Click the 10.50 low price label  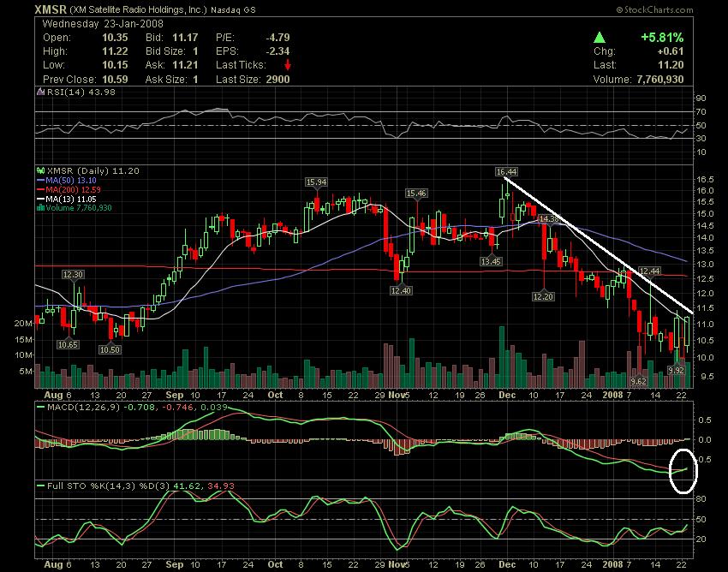(110, 350)
